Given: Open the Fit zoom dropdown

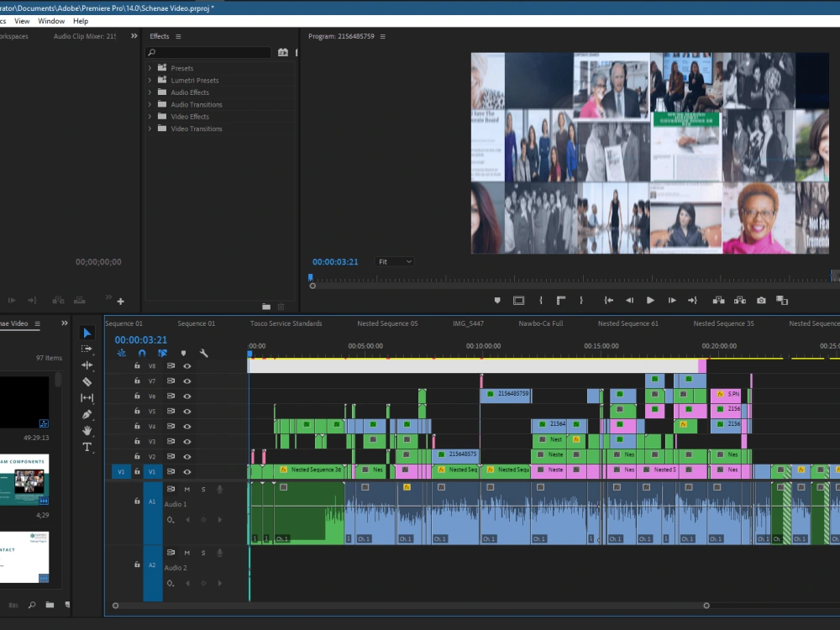Looking at the screenshot, I should pyautogui.click(x=394, y=261).
